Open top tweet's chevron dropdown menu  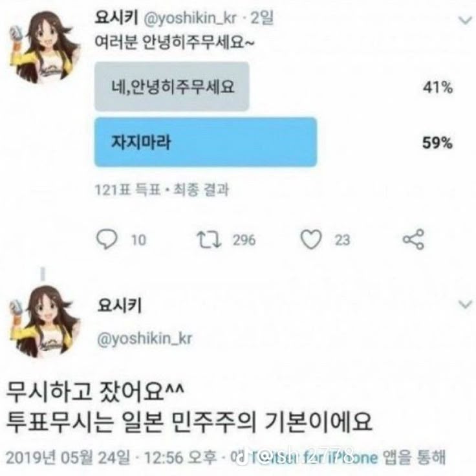465,21
